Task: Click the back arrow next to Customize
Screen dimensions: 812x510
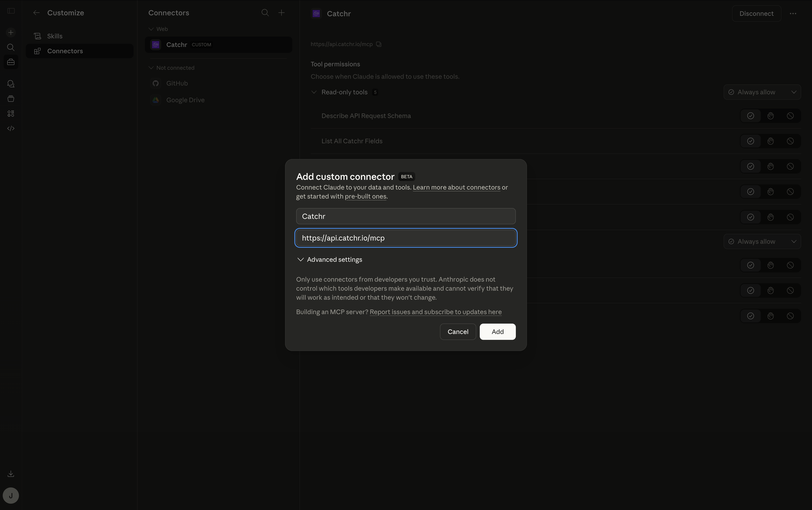Action: (36, 13)
